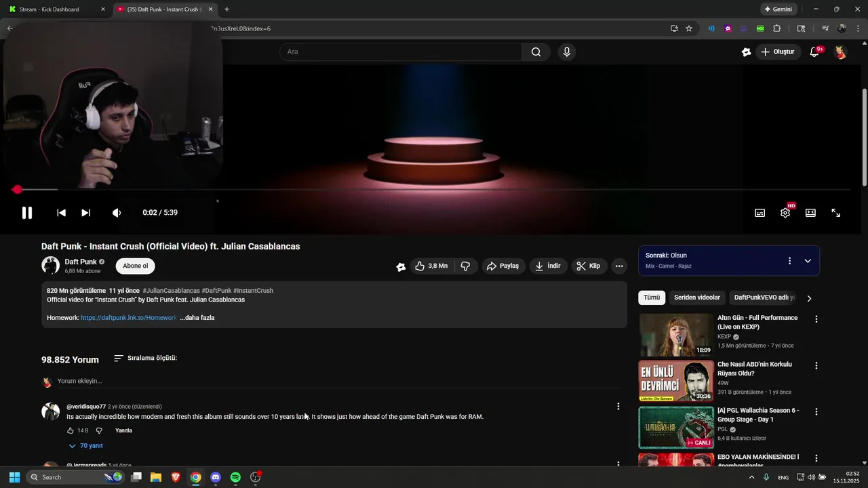
Task: Open the YouTube account avatar menu
Action: (x=840, y=52)
